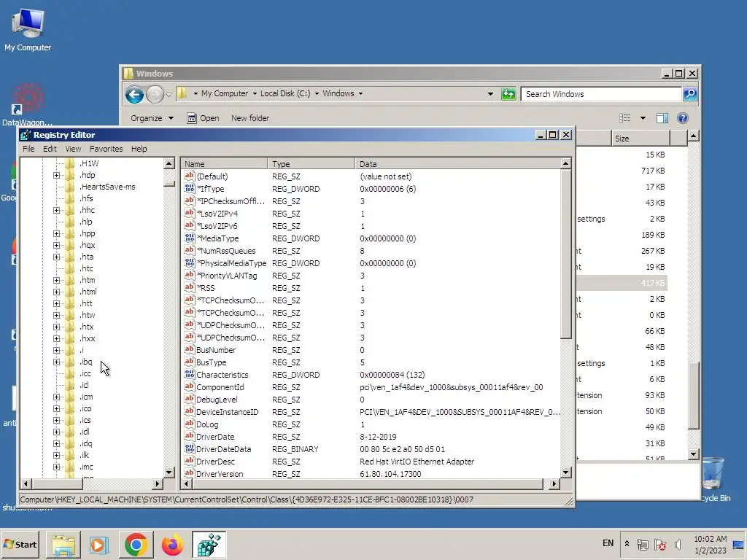Click the DWORD icon beside *IfType

pyautogui.click(x=189, y=189)
